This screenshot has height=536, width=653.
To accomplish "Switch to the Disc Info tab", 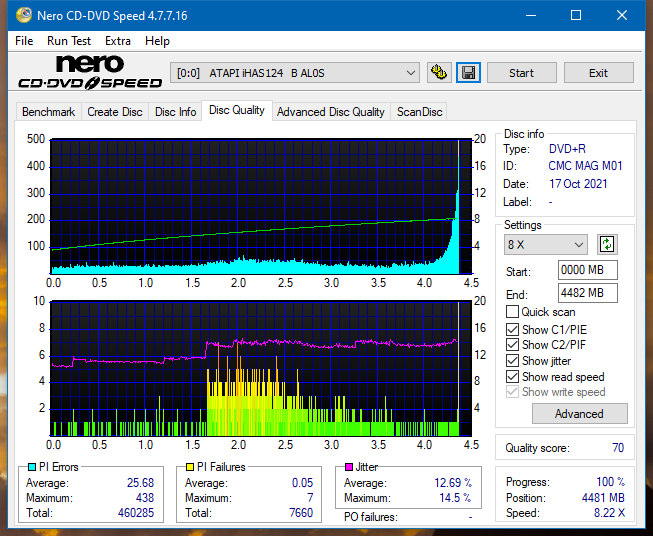I will pos(175,112).
